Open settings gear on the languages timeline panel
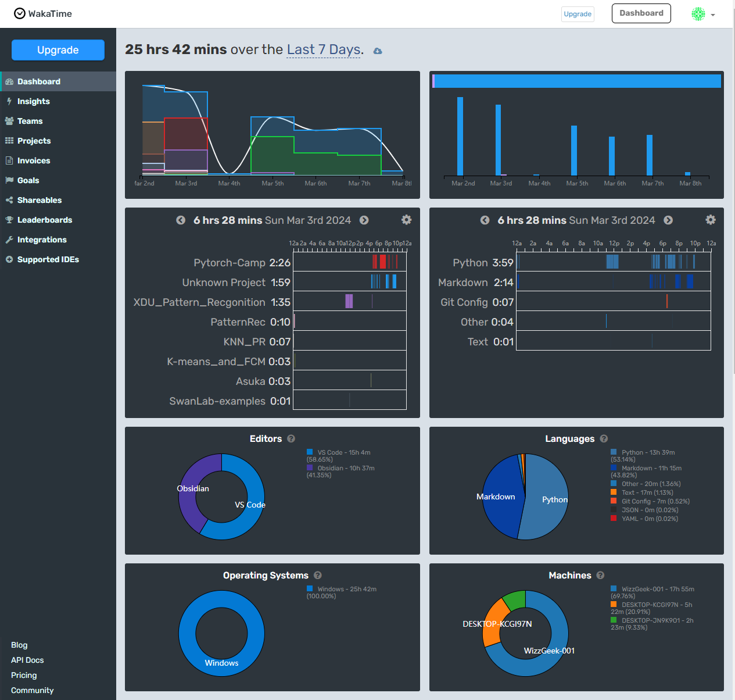Image resolution: width=735 pixels, height=700 pixels. (711, 220)
